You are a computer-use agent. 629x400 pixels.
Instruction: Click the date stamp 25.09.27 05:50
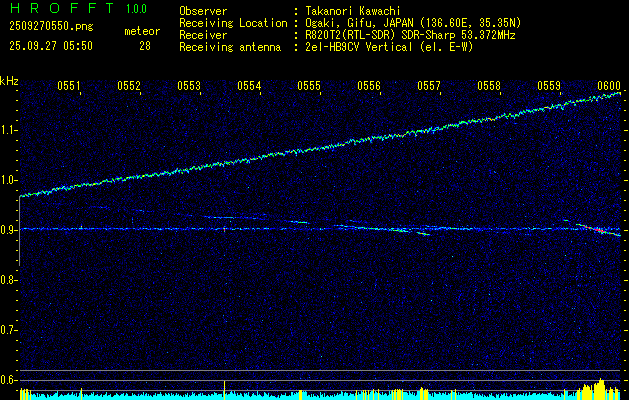click(x=51, y=46)
